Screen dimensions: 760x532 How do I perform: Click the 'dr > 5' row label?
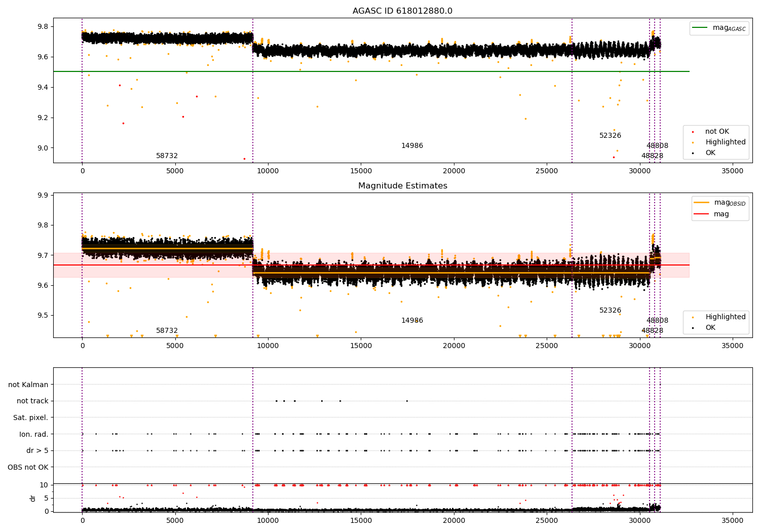coord(37,450)
